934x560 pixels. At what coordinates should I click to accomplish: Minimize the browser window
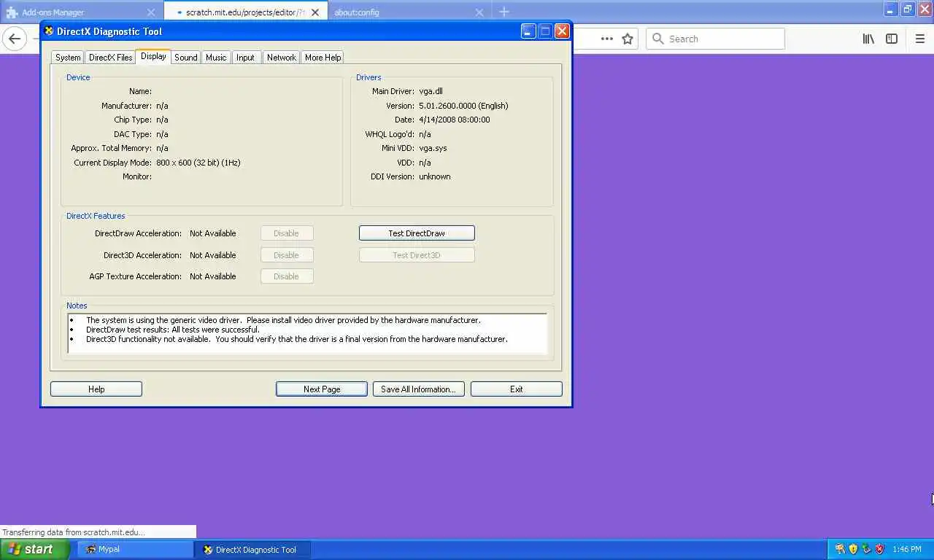[x=891, y=9]
